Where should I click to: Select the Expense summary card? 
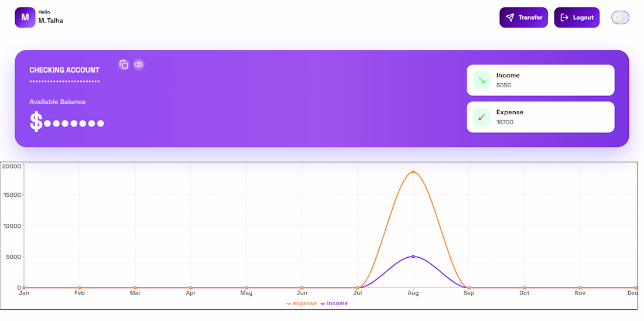coord(540,117)
